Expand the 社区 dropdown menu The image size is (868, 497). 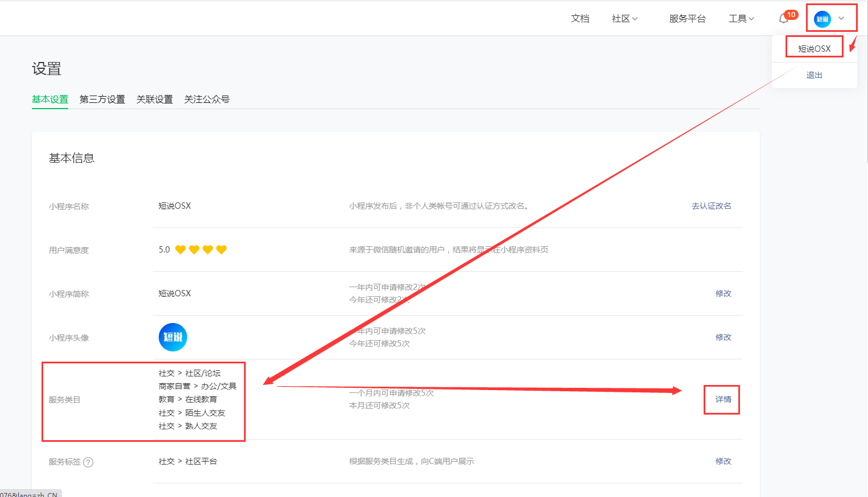point(625,19)
